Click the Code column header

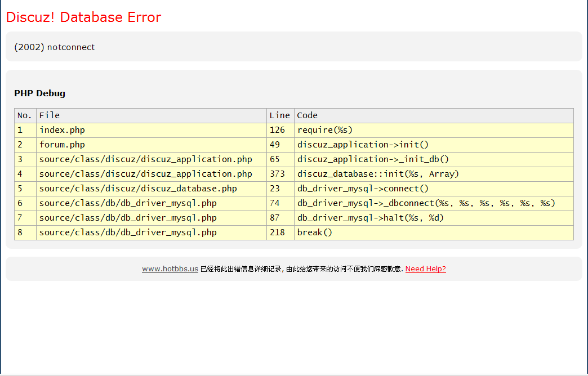click(434, 115)
